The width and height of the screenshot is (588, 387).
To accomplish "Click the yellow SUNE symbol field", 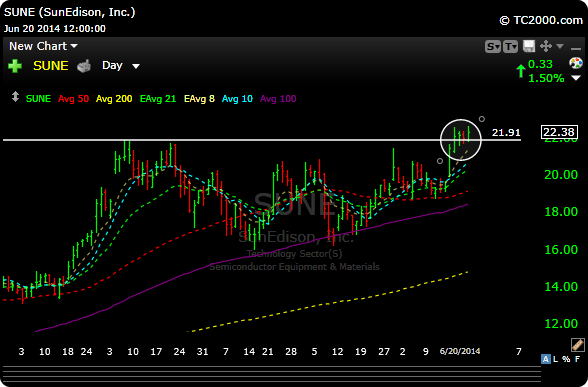I will click(51, 66).
